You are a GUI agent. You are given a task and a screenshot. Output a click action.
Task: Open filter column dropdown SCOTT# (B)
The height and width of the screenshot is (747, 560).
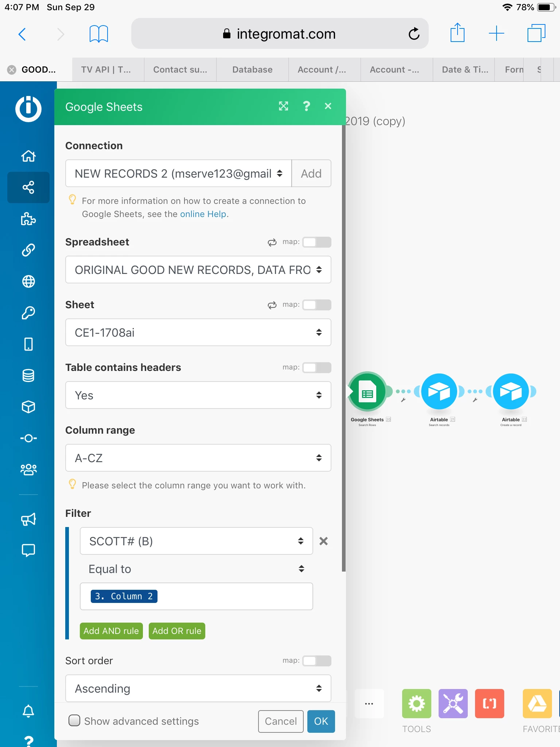(x=197, y=541)
